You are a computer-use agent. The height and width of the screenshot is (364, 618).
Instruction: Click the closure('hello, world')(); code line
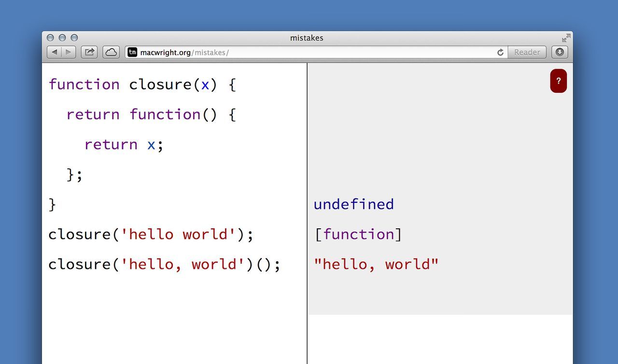point(164,265)
